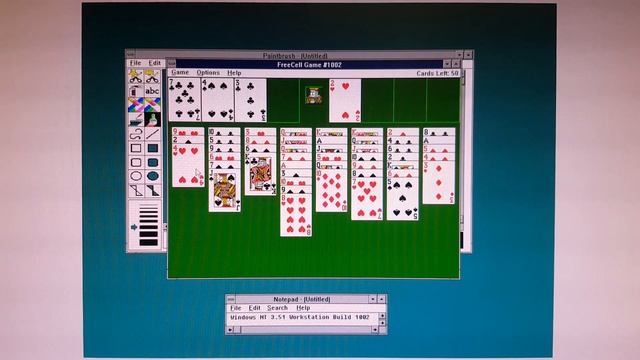Open the Paintbrush File menu
Image resolution: width=640 pixels, height=360 pixels.
[135, 63]
